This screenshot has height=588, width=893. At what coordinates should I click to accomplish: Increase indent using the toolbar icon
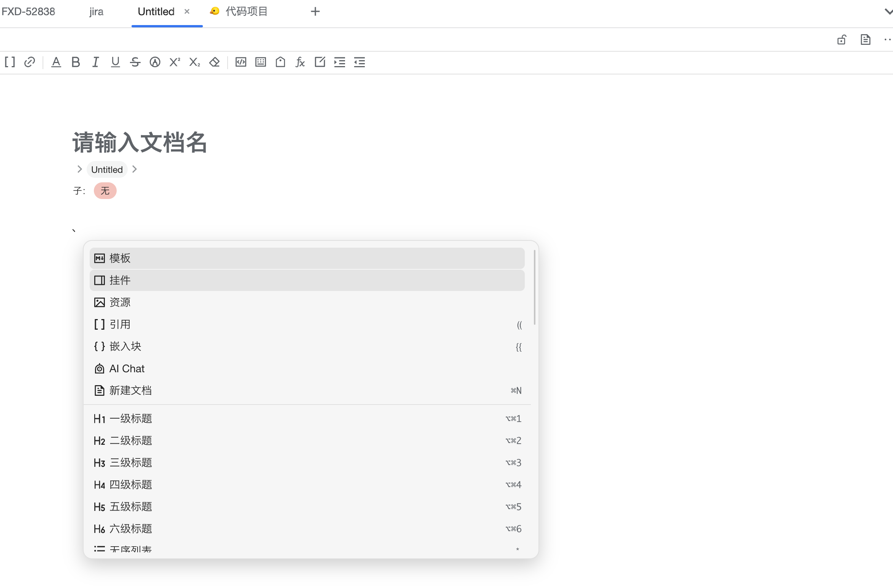pyautogui.click(x=339, y=62)
